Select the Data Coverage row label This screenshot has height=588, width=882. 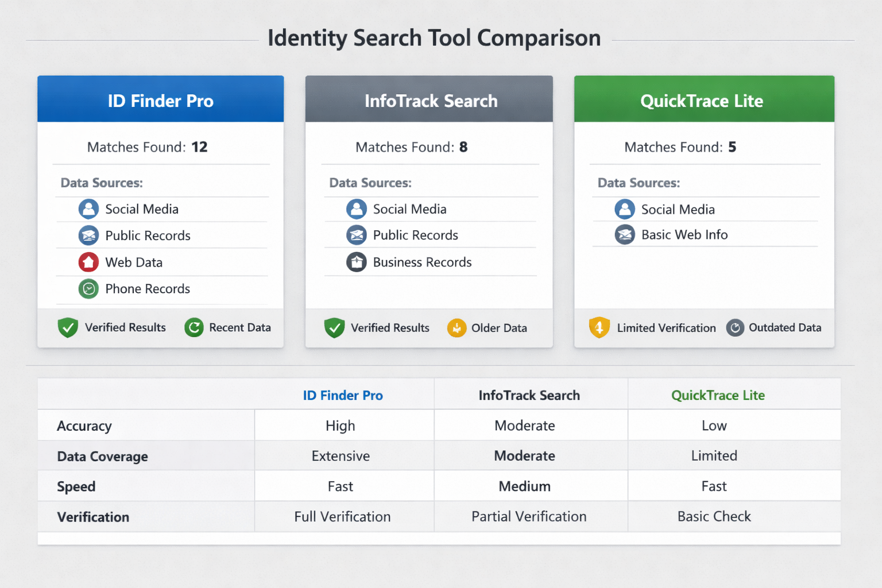click(103, 457)
